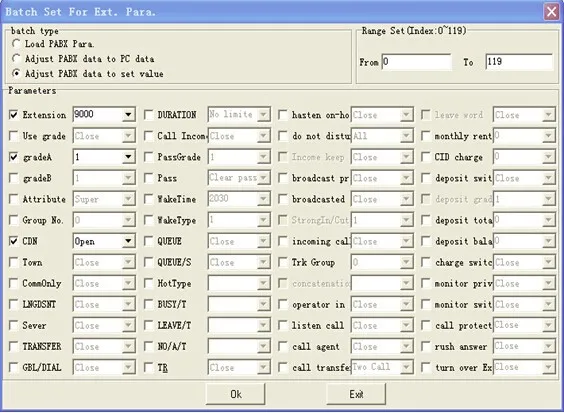Tick the do not disturb checkbox
This screenshot has width=564, height=413.
pos(283,136)
